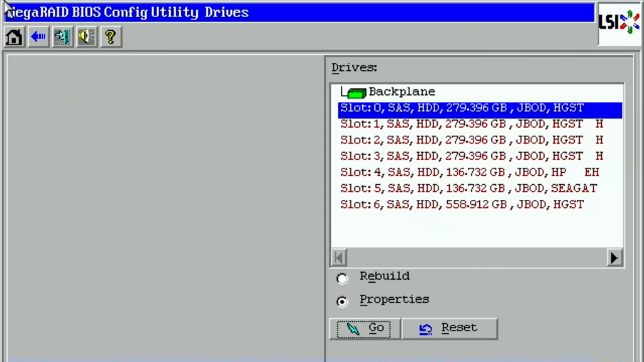
Task: Click the Reset button
Action: click(449, 329)
